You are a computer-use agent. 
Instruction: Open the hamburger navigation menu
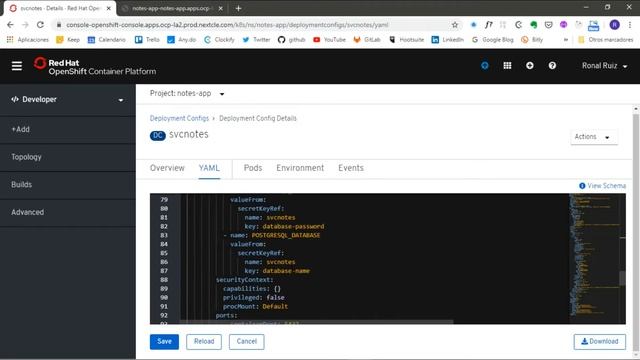pyautogui.click(x=17, y=66)
